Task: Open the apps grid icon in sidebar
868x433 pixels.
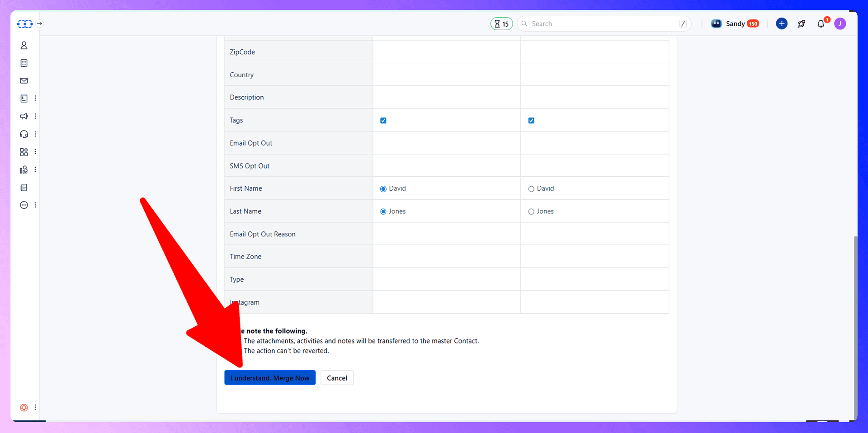Action: 24,152
